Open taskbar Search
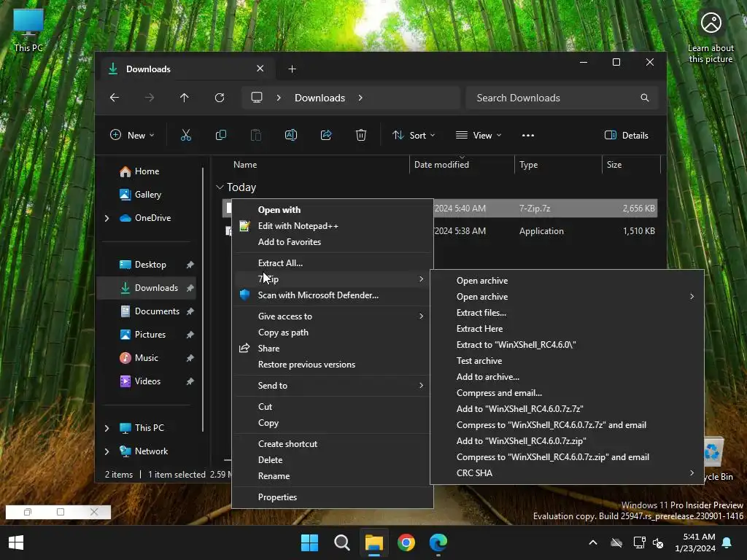The height and width of the screenshot is (560, 747). point(341,542)
